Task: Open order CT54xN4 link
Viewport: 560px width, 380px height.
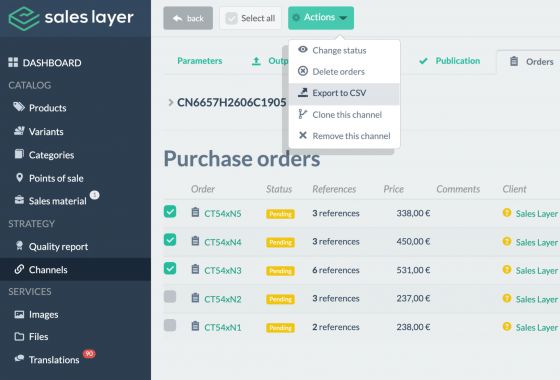Action: [x=223, y=242]
